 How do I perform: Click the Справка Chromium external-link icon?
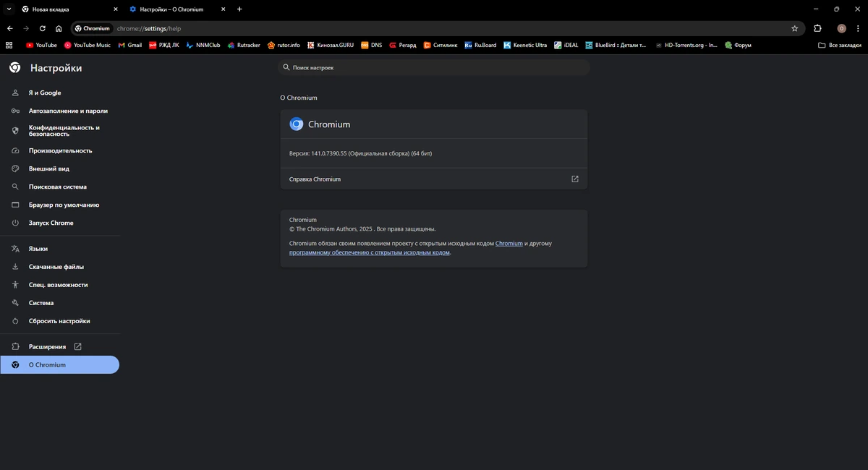click(575, 179)
